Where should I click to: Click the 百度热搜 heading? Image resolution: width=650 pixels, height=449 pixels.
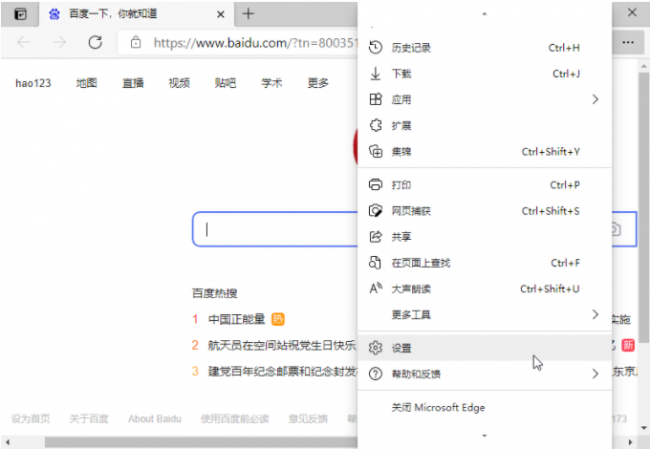pos(215,294)
